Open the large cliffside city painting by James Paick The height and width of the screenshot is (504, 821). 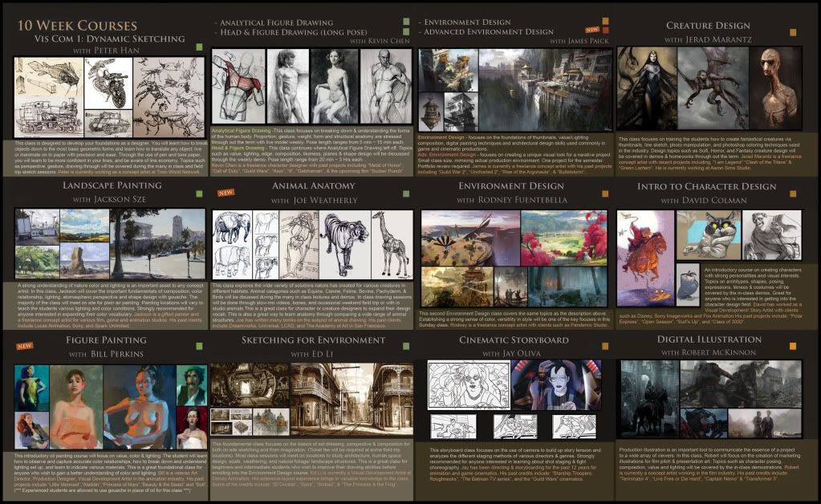click(x=545, y=90)
